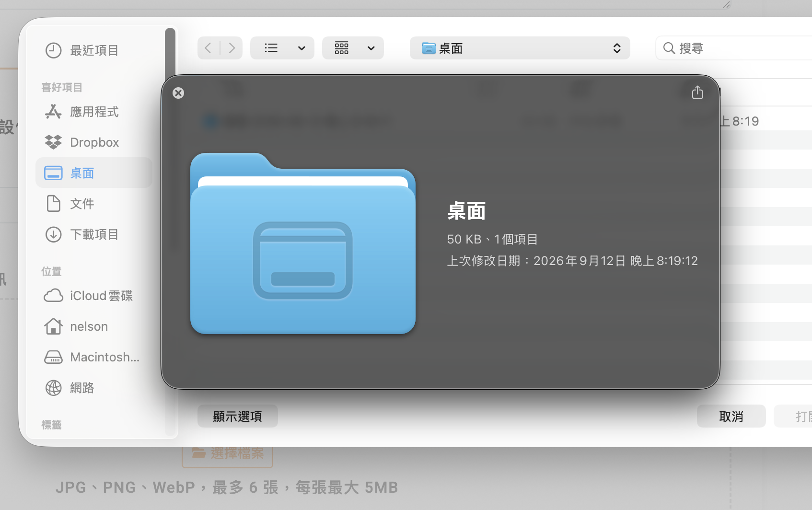Close the Quick Look preview
Image resolution: width=812 pixels, height=510 pixels.
(x=178, y=93)
